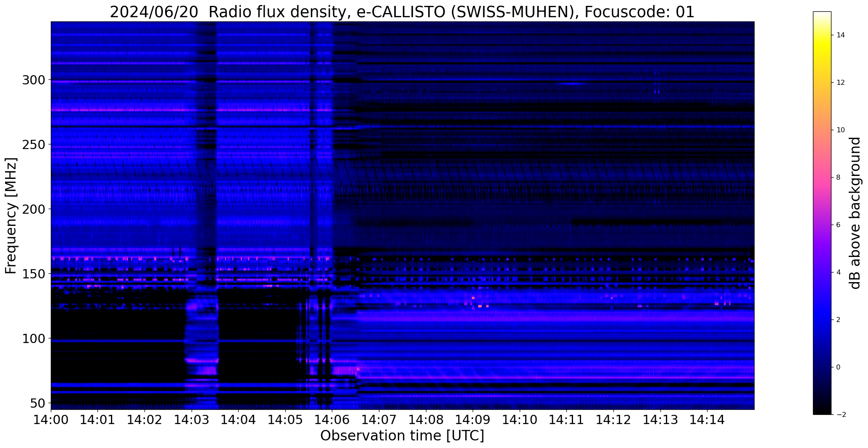Click the 100 MHz frequency tick label
Image resolution: width=868 pixels, height=448 pixels.
click(x=33, y=338)
